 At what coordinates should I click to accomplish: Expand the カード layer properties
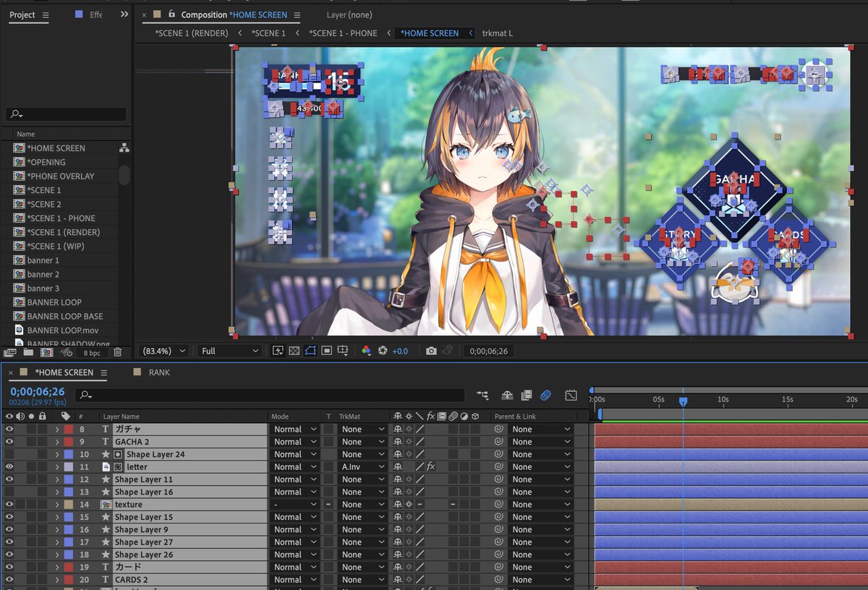click(x=57, y=568)
